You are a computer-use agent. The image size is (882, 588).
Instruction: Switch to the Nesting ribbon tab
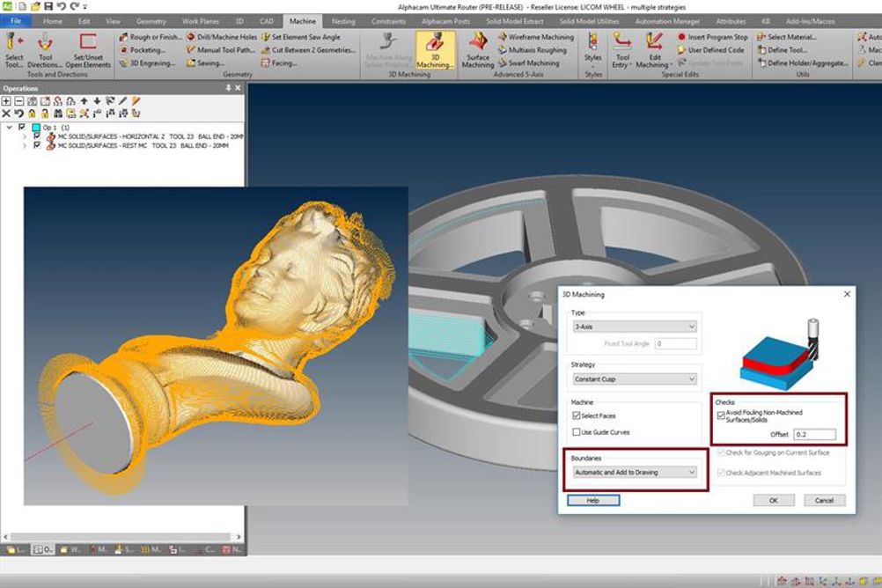coord(343,21)
